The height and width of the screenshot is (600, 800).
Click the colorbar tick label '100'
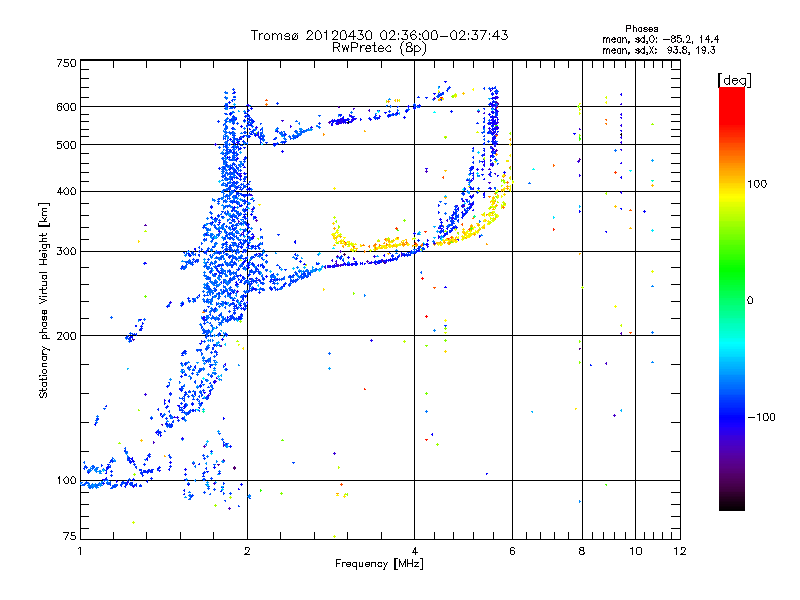click(757, 184)
